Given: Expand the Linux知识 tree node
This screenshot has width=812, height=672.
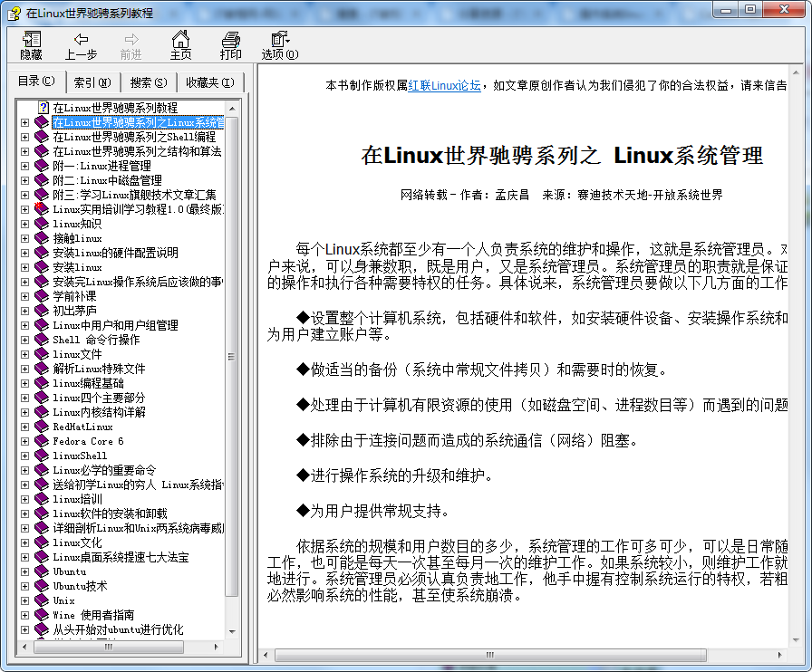Looking at the screenshot, I should tap(24, 224).
